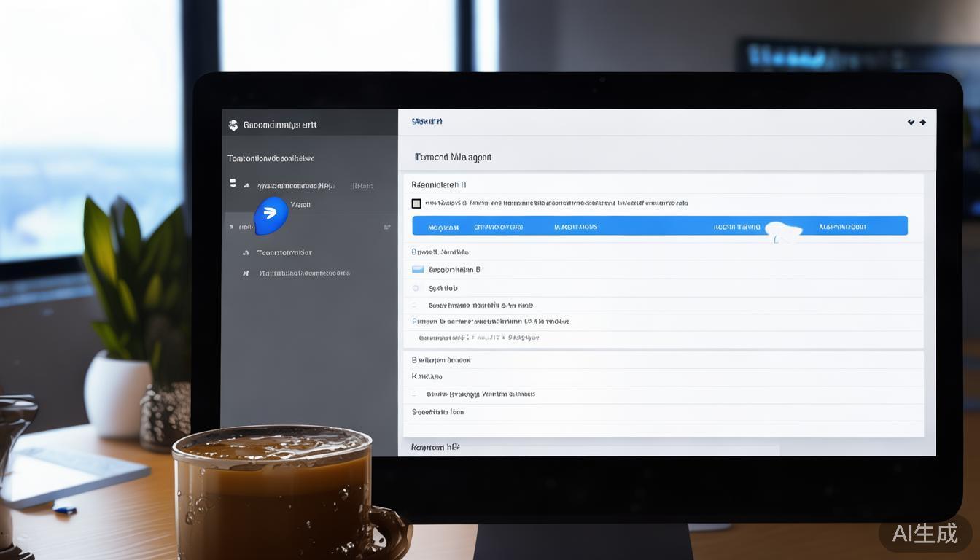Click the four-point star icon in top-right corner

pyautogui.click(x=923, y=122)
